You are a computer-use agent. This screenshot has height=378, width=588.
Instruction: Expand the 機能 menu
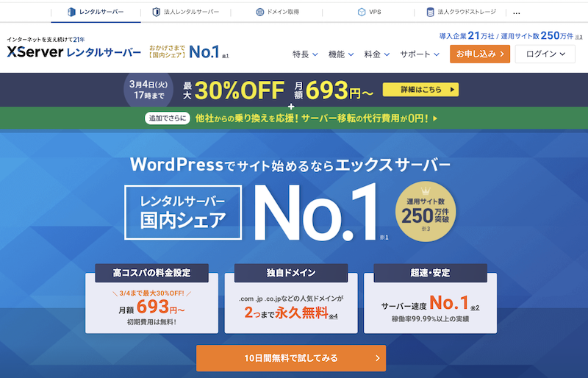tap(341, 54)
